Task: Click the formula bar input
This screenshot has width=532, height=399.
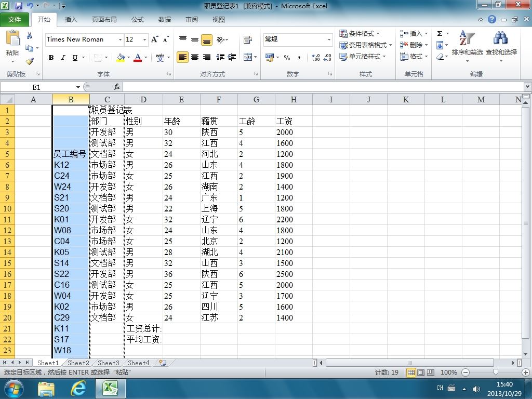Action: tap(323, 87)
